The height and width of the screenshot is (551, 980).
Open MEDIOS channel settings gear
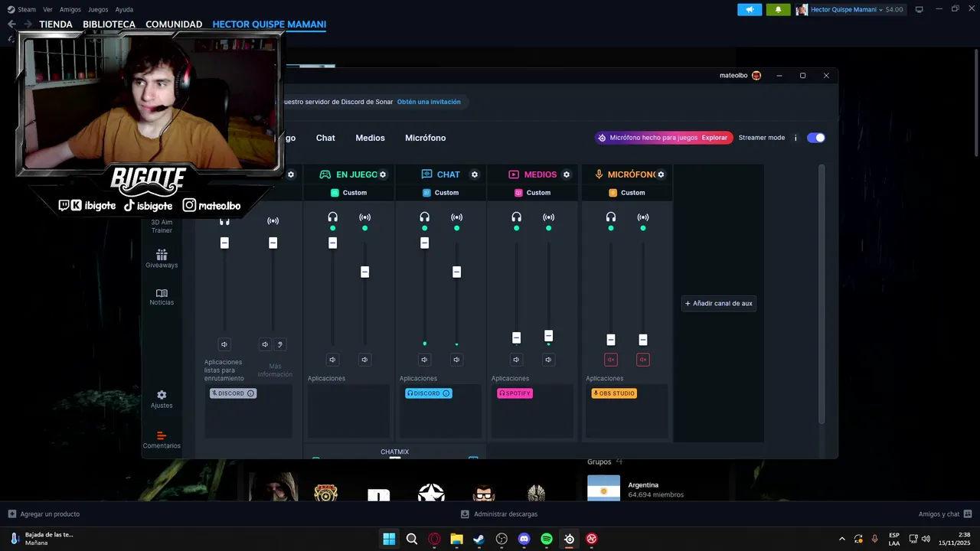(567, 174)
